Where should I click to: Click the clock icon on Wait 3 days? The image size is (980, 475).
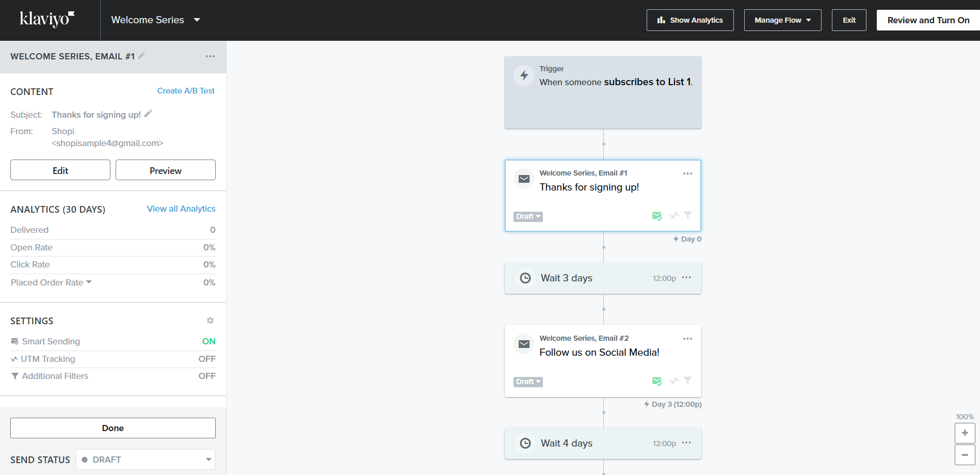click(525, 278)
